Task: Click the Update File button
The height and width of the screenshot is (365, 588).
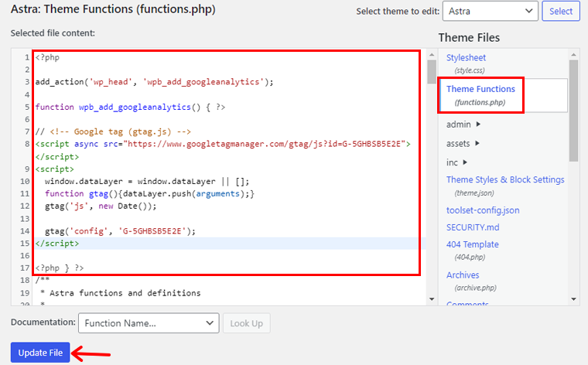Action: 40,353
